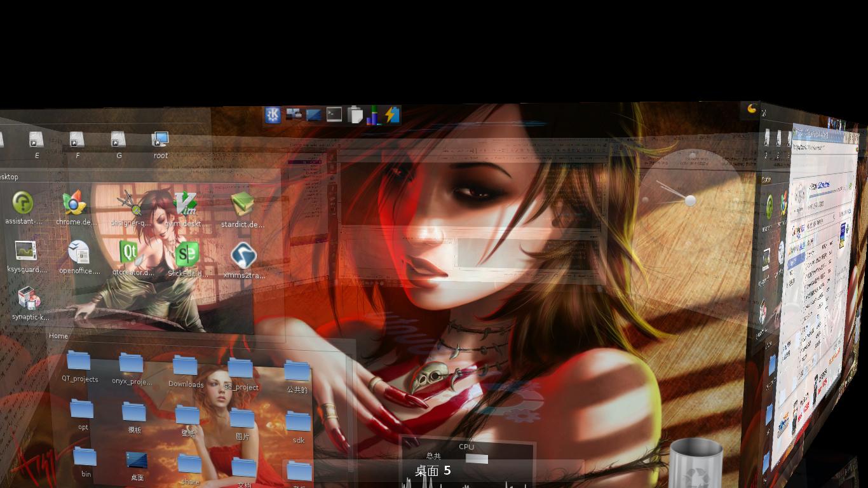
Task: Open the 图片 folder
Action: click(x=242, y=418)
